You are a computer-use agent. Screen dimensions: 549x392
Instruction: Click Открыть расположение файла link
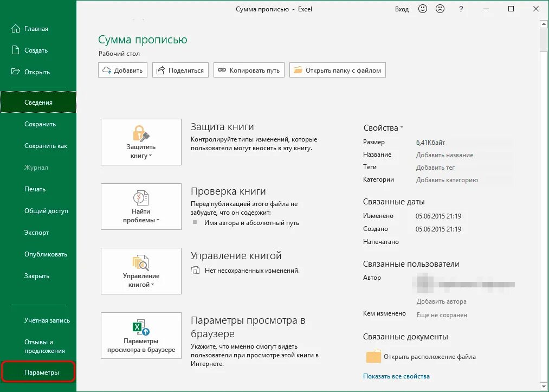(x=430, y=357)
